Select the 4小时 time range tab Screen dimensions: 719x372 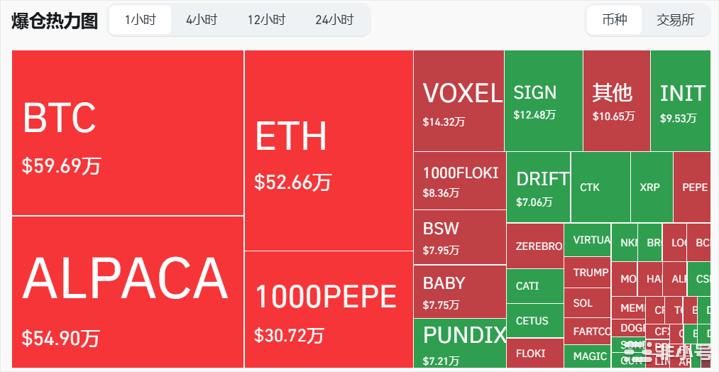point(201,20)
